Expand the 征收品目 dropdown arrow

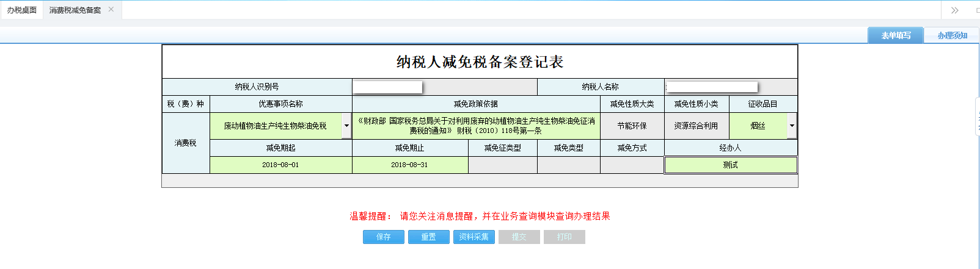pyautogui.click(x=792, y=126)
